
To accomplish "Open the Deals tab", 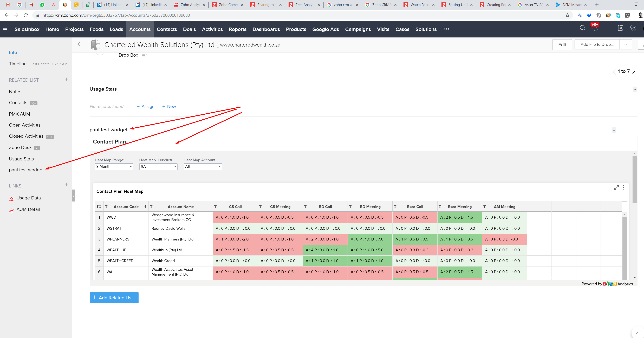I will [189, 29].
